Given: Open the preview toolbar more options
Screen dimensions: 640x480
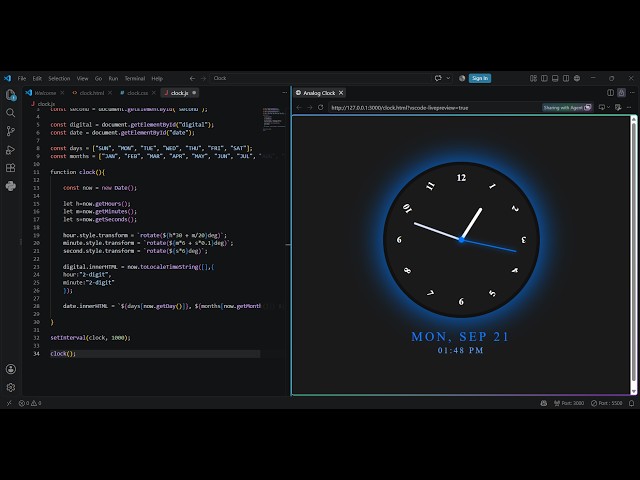Looking at the screenshot, I should tap(629, 107).
